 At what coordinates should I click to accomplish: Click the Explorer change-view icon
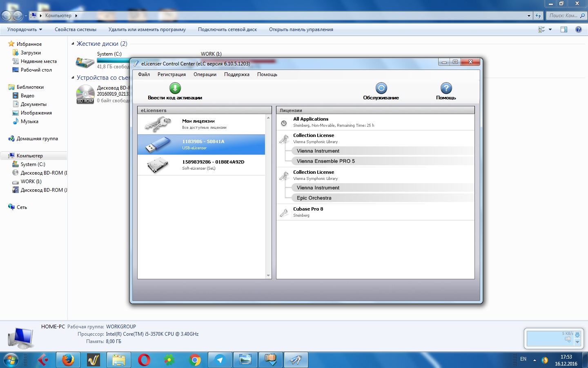point(541,29)
